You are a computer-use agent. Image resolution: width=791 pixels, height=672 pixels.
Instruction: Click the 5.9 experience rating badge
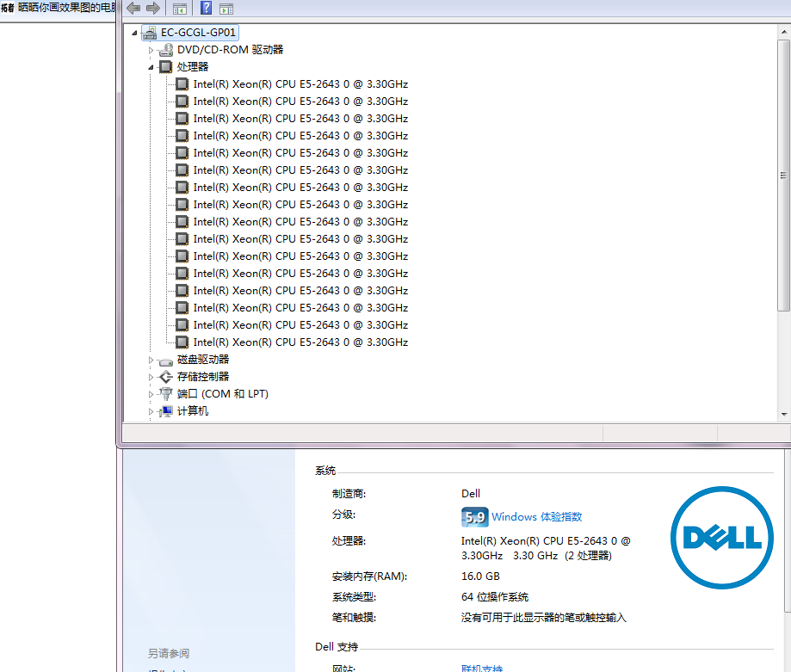click(474, 517)
